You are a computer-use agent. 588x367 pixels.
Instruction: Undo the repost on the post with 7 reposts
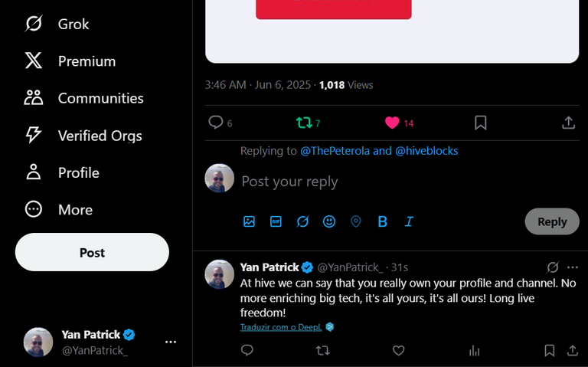pos(308,123)
